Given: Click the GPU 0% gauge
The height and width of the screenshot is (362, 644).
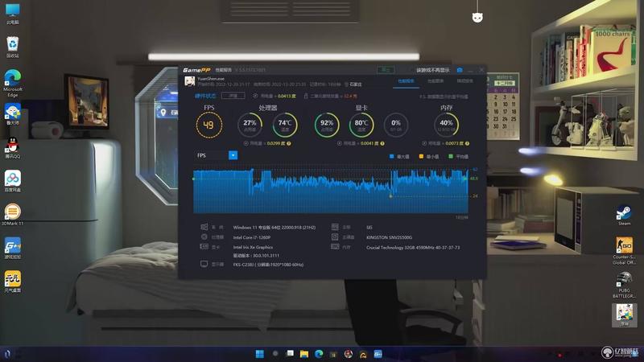Looking at the screenshot, I should [x=396, y=125].
